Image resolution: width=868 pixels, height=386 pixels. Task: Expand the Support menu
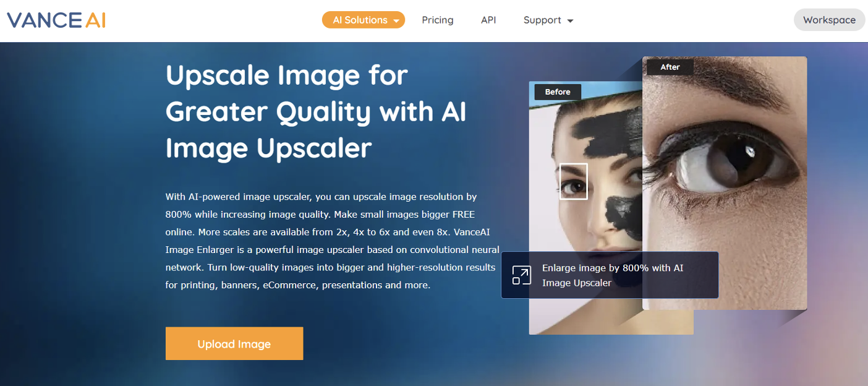pyautogui.click(x=548, y=20)
